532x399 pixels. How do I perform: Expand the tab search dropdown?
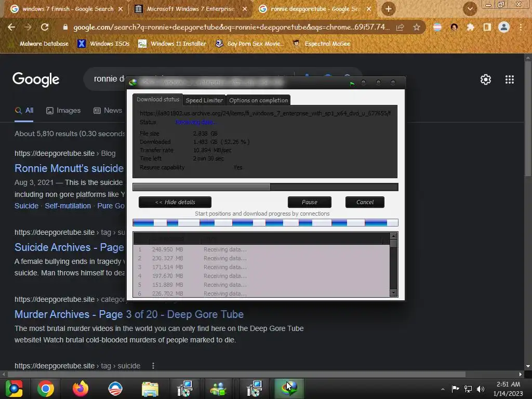click(470, 9)
